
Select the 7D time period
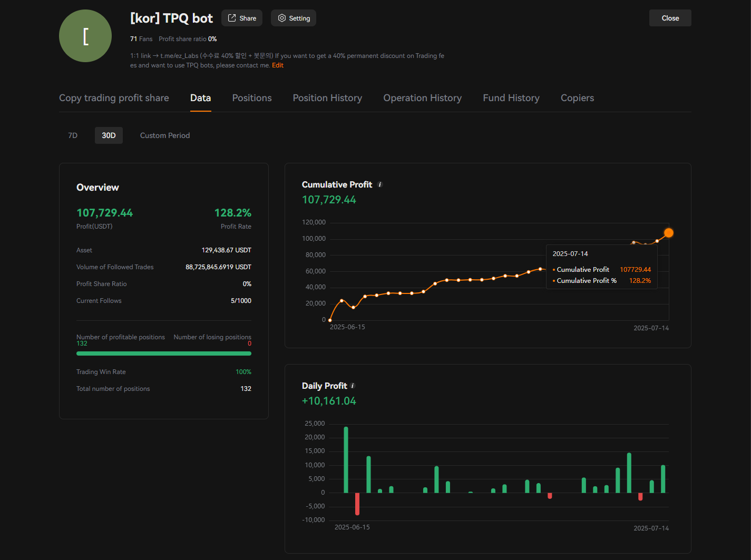click(x=73, y=135)
